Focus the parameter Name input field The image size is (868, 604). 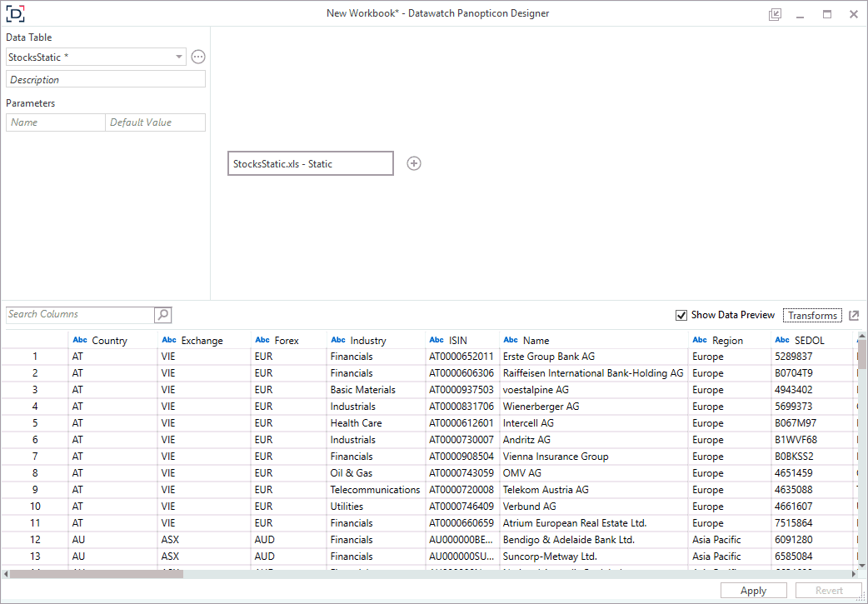coord(56,122)
